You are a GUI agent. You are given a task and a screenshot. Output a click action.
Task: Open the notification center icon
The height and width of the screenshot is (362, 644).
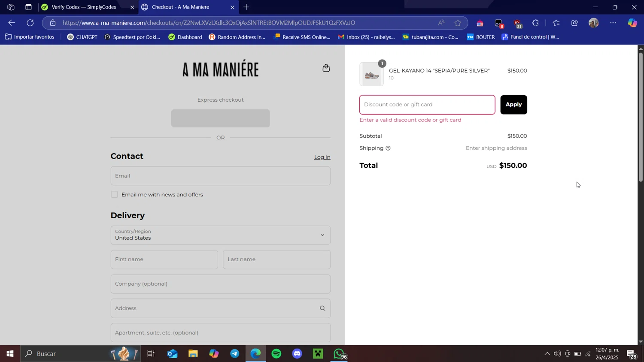632,354
